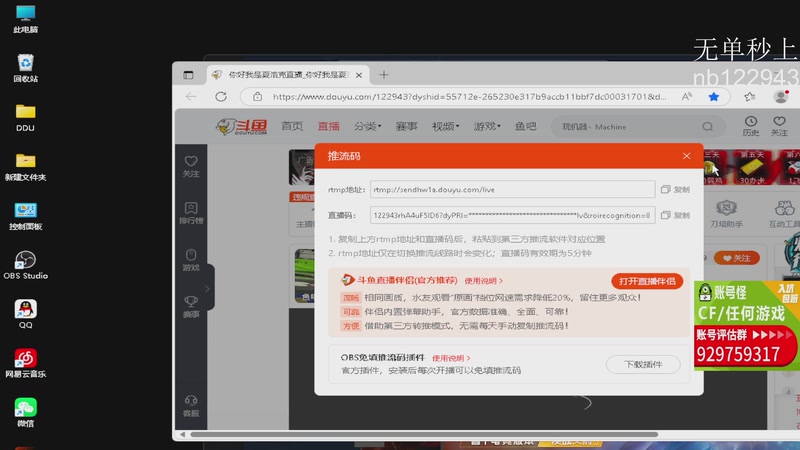Screen dimensions: 800x450
Task: Go to 首页 in Douyu navigation
Action: point(292,126)
